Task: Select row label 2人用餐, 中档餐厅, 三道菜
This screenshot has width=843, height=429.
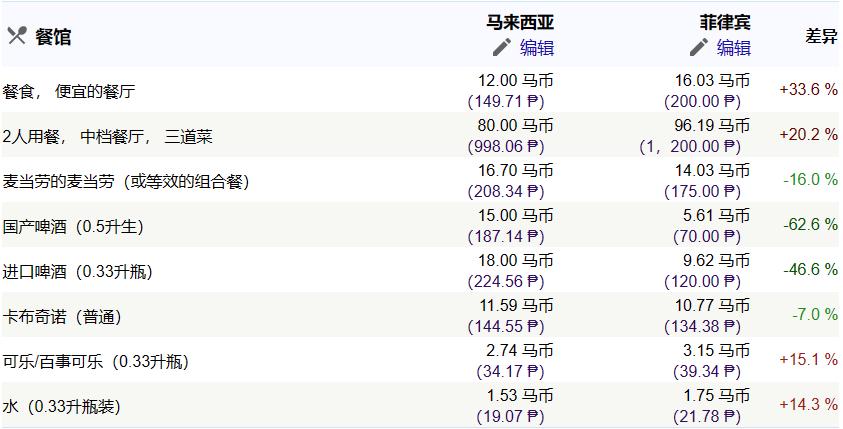Action: tap(108, 137)
